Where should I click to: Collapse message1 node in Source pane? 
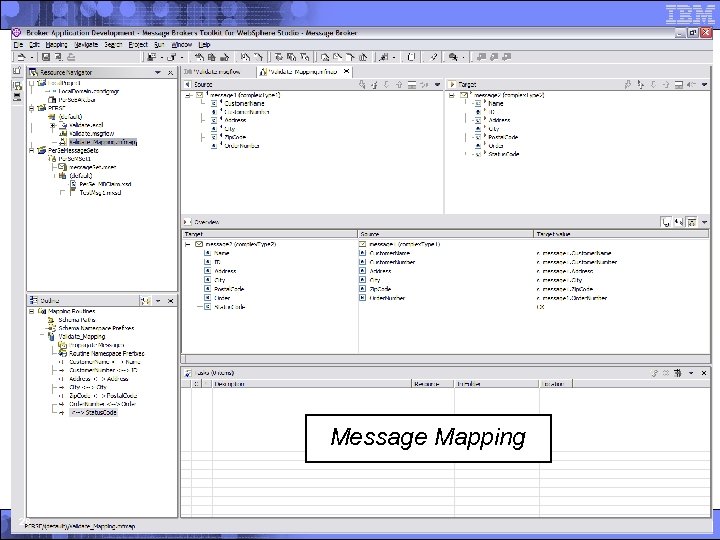[x=188, y=96]
